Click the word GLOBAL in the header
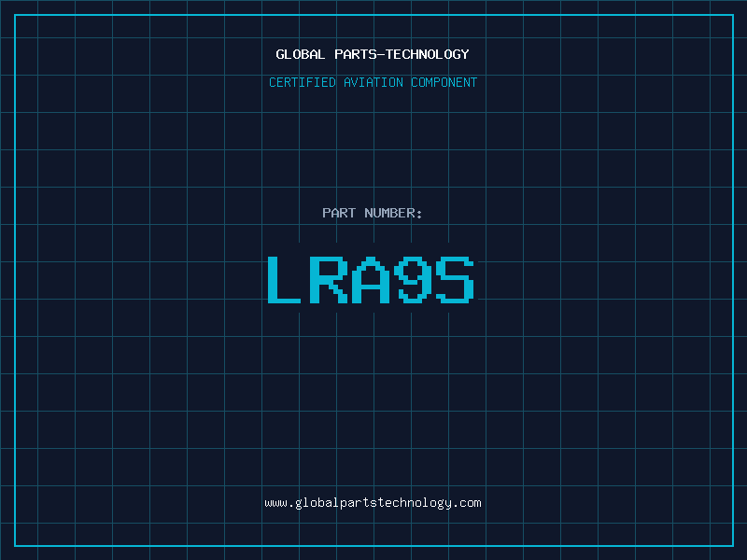The image size is (747, 560). (300, 54)
